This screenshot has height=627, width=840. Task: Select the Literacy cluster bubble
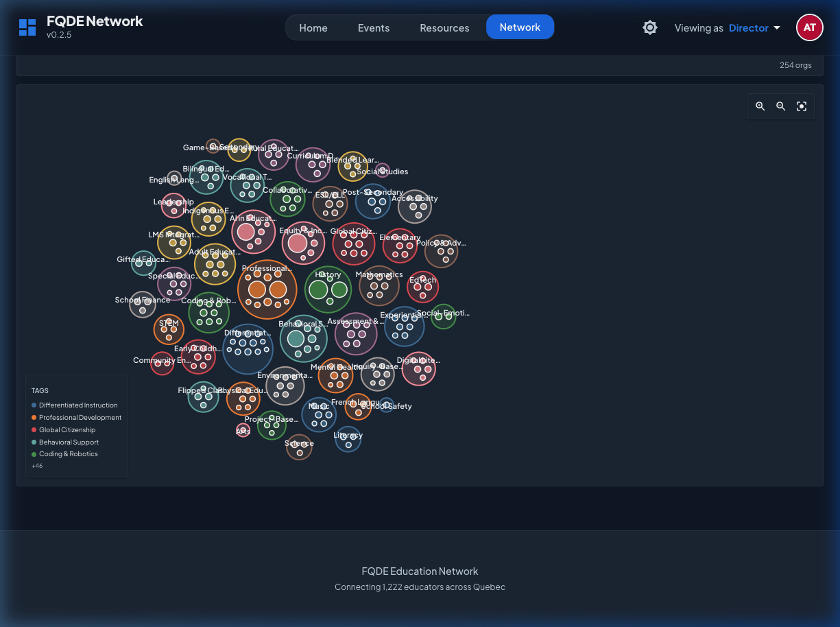tap(348, 440)
